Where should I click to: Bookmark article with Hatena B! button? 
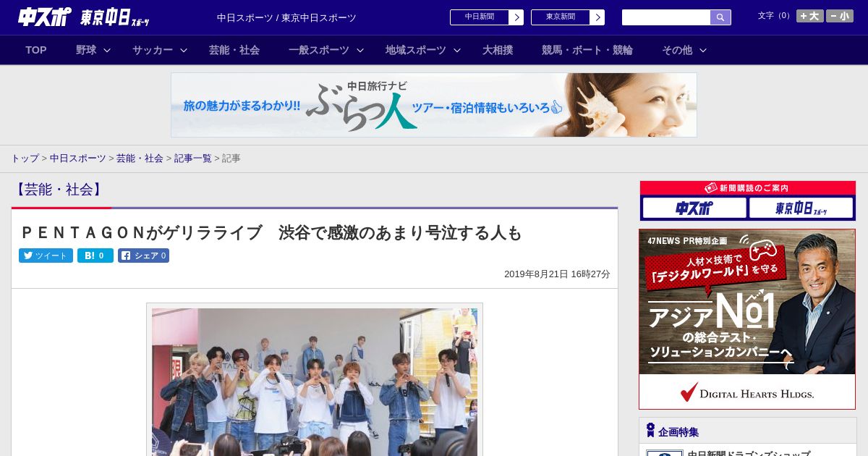[x=95, y=256]
